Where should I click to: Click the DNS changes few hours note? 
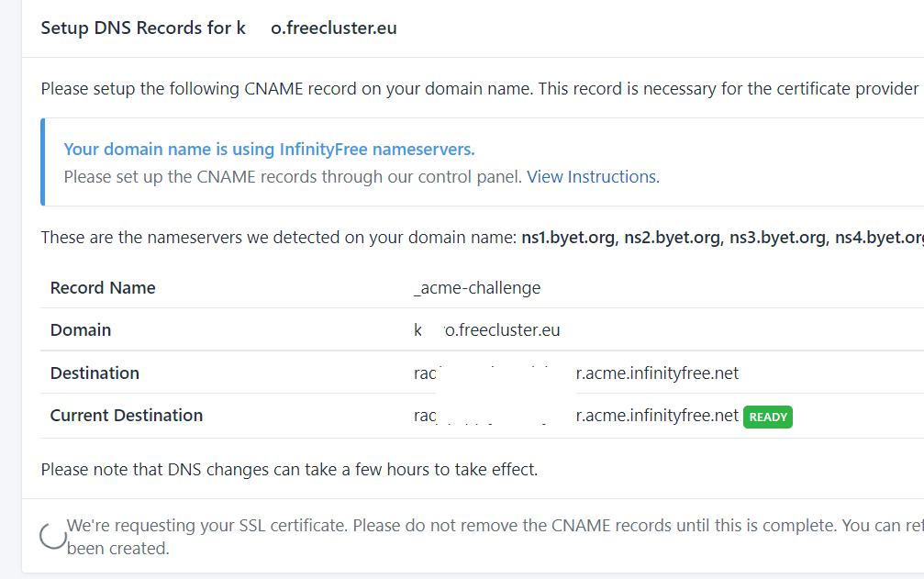[289, 470]
